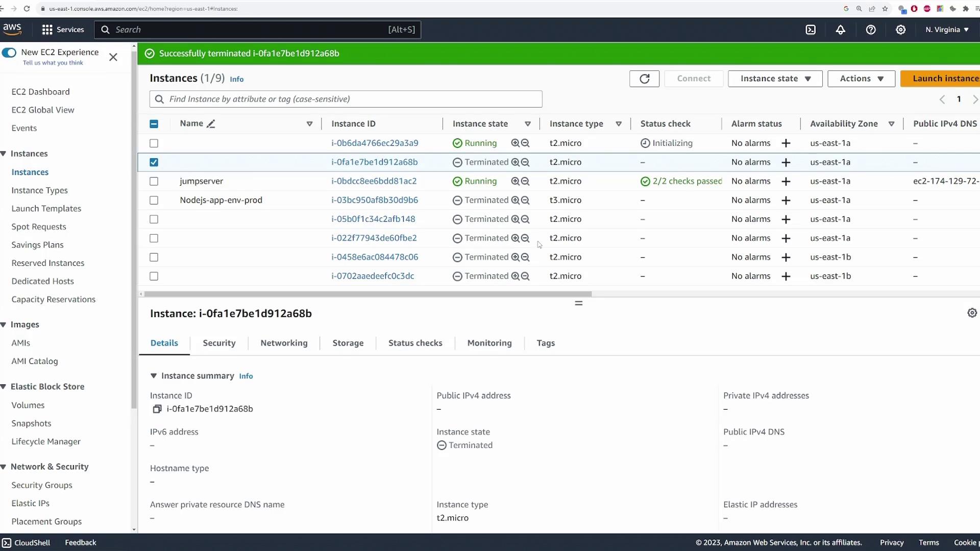Add alarm for jumpserver instance

(786, 181)
